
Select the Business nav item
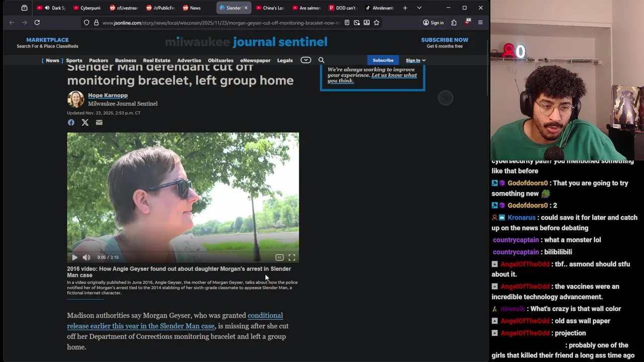point(125,60)
